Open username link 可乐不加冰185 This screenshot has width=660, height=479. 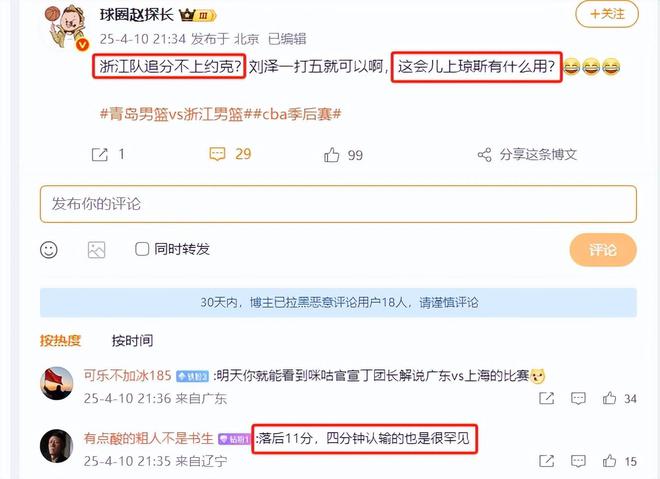(128, 375)
